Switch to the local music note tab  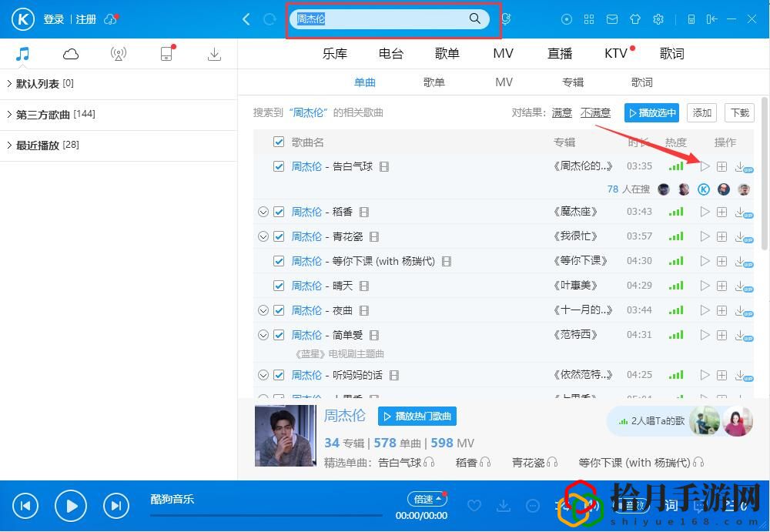[x=22, y=54]
